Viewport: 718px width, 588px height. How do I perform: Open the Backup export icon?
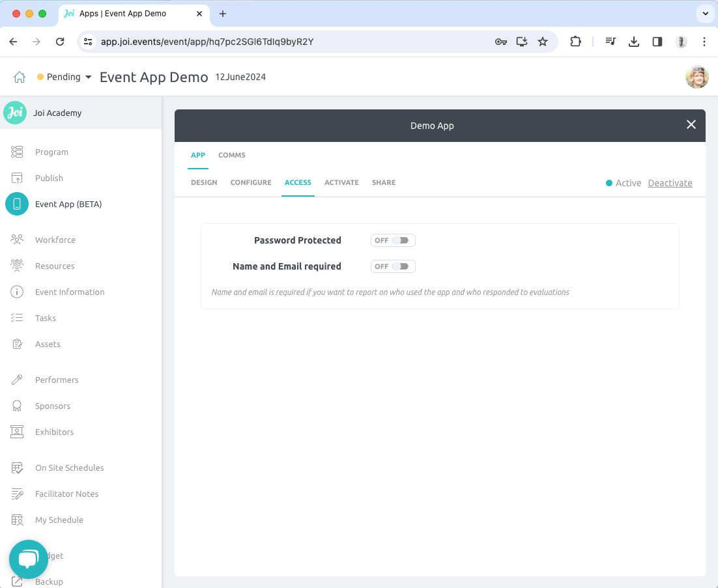coord(17,581)
